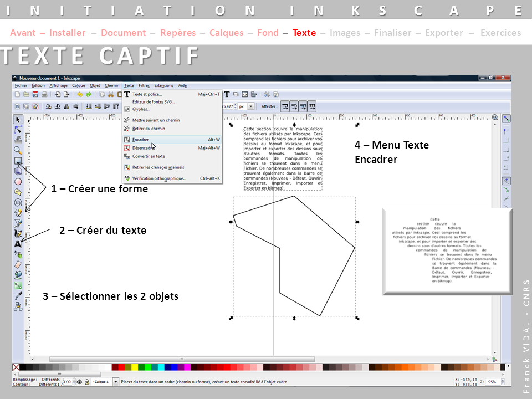This screenshot has width=532, height=399.
Task: Click the Print icon
Action: point(44,94)
